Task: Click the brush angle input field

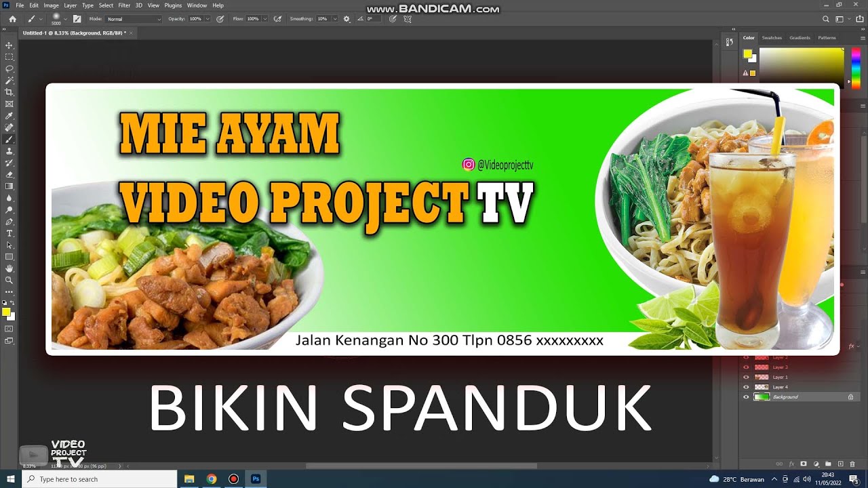Action: (373, 19)
